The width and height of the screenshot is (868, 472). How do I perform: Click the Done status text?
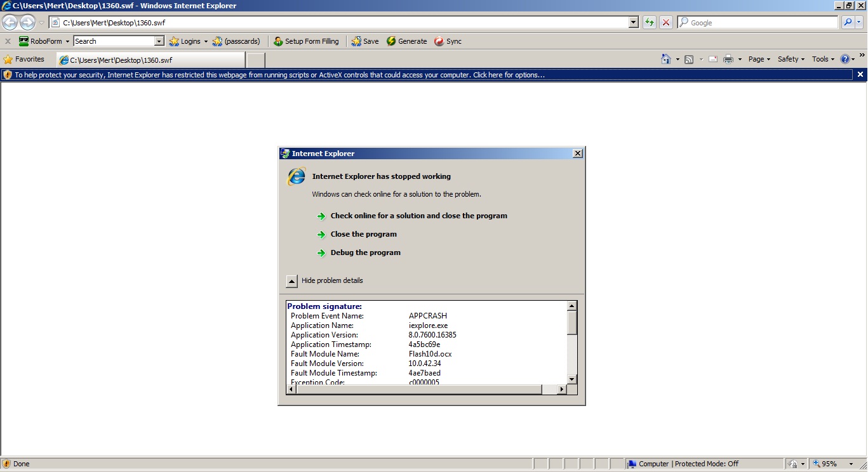click(22, 464)
